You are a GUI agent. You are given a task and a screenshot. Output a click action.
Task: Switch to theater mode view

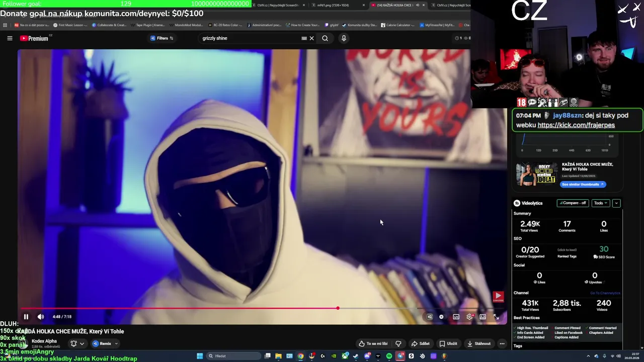pos(482,317)
